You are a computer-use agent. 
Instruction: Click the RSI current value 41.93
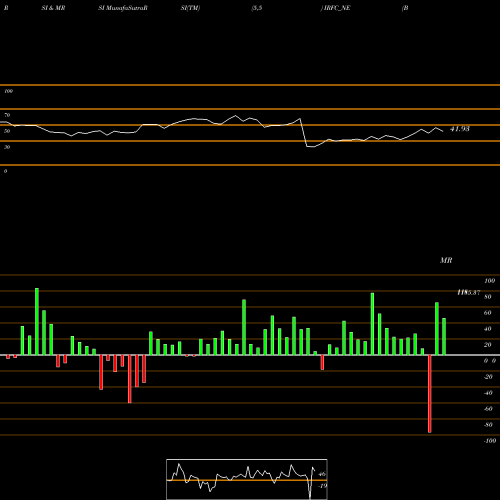[460, 129]
